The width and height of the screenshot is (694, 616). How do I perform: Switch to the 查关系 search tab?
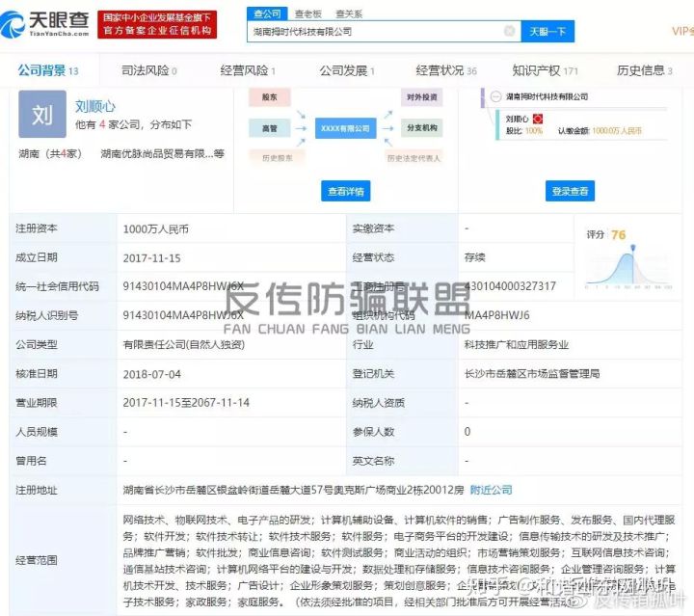tap(349, 13)
